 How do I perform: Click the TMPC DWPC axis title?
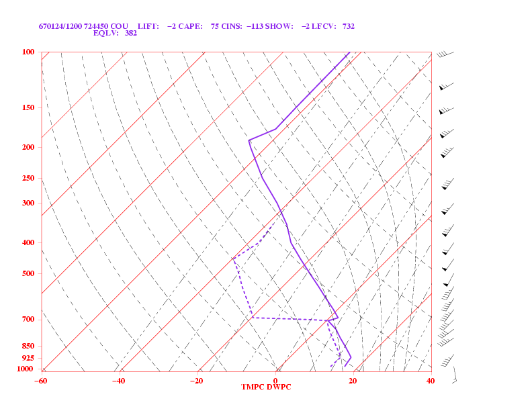click(267, 387)
